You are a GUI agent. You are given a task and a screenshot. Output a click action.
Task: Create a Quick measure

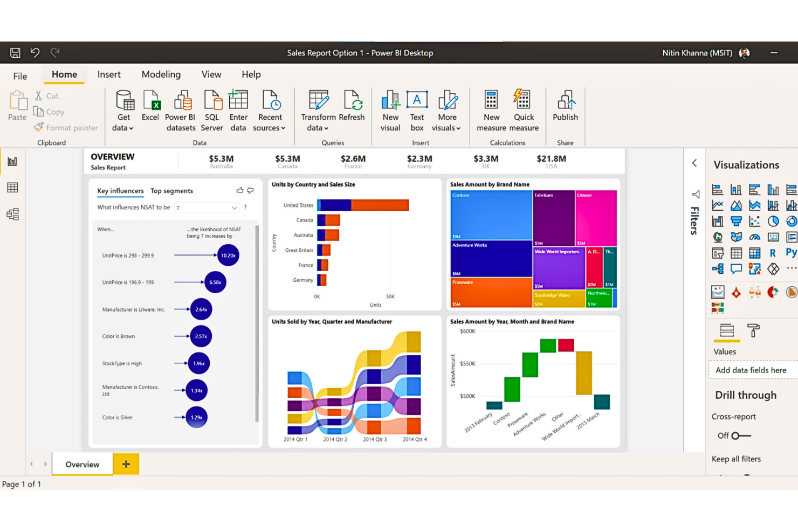point(524,111)
